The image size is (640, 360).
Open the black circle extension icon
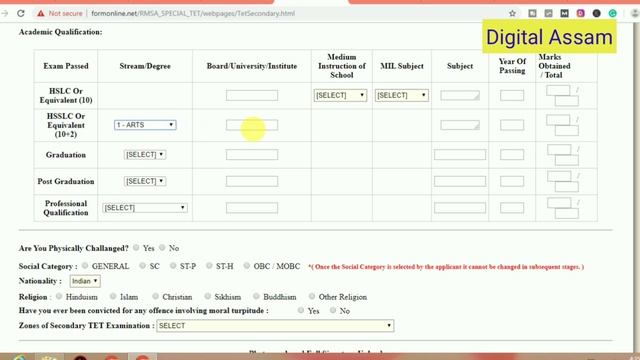pyautogui.click(x=596, y=13)
